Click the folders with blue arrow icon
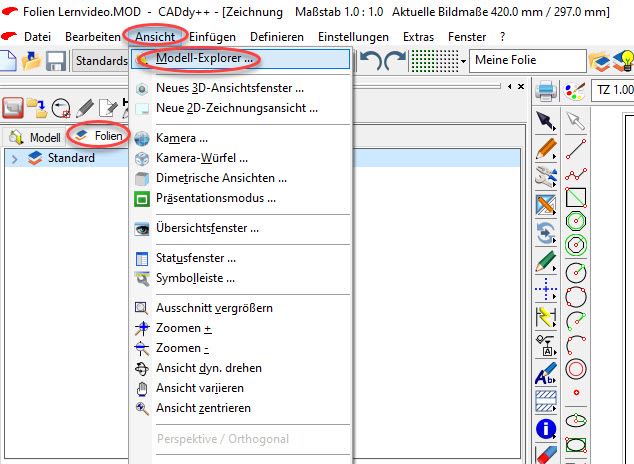The image size is (634, 464). [x=37, y=108]
